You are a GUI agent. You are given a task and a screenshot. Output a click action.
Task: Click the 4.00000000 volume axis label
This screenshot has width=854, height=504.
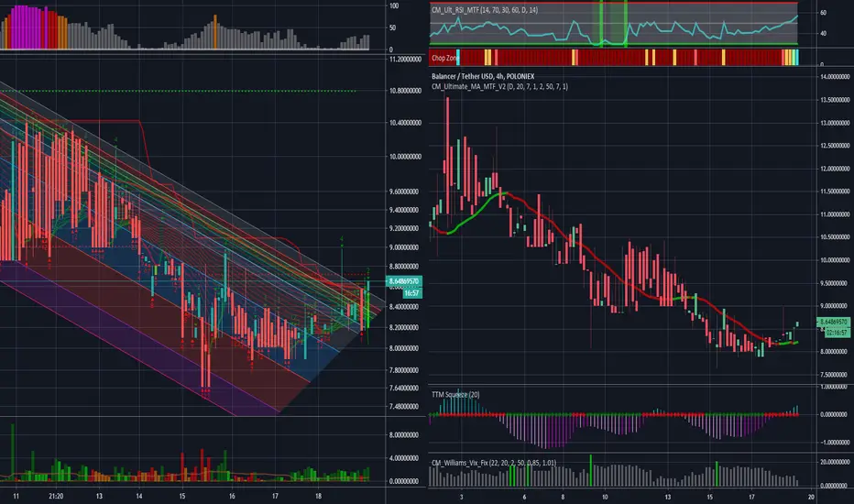[404, 458]
